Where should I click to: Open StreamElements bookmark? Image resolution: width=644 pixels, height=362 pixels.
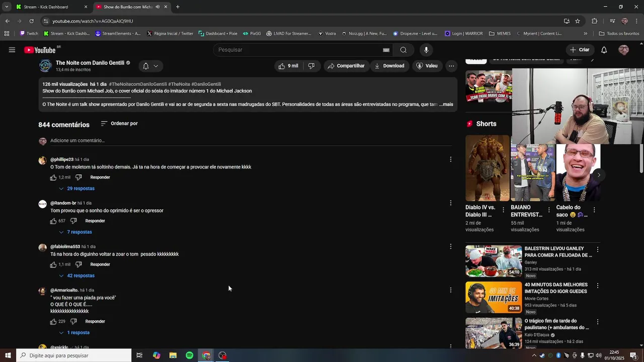[118, 34]
